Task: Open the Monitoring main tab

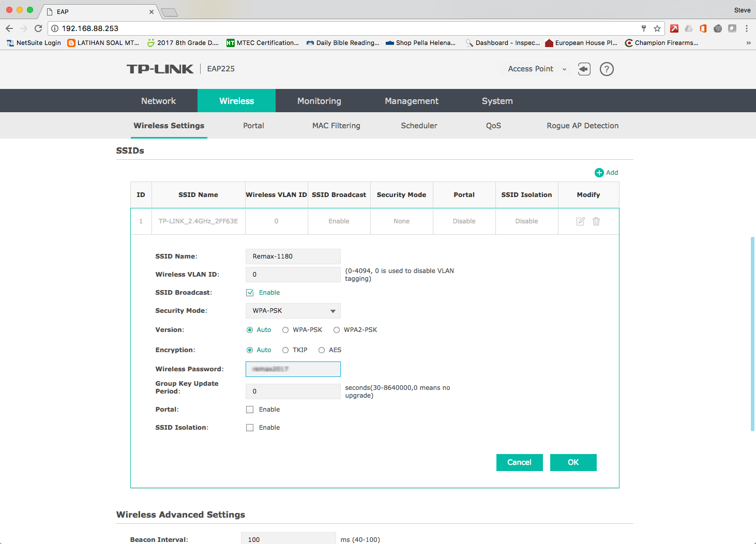Action: click(319, 101)
